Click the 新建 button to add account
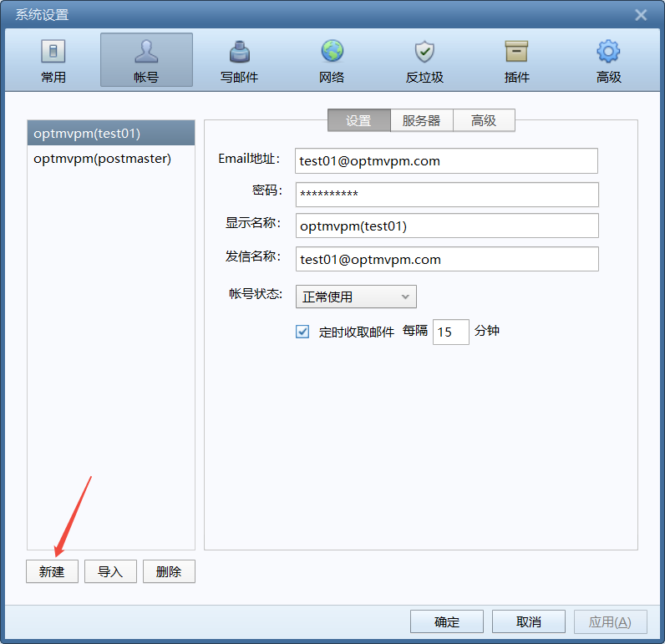 [x=52, y=571]
